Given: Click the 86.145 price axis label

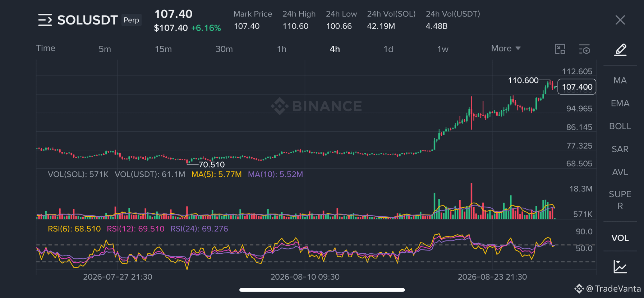Looking at the screenshot, I should coord(579,127).
